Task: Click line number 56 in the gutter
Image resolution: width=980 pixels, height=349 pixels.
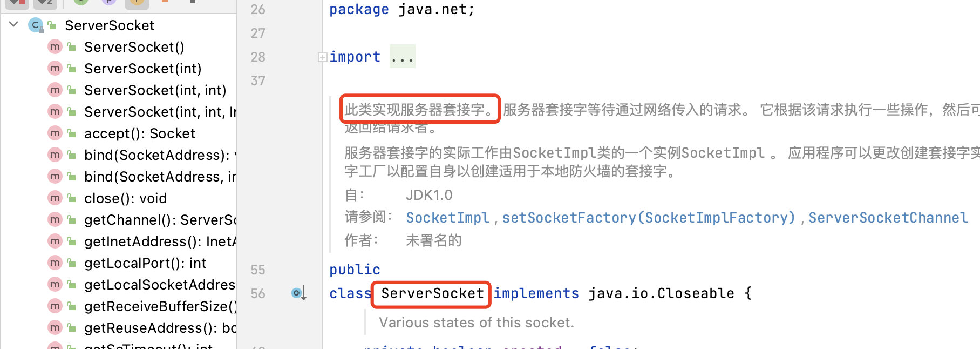Action: pos(258,293)
